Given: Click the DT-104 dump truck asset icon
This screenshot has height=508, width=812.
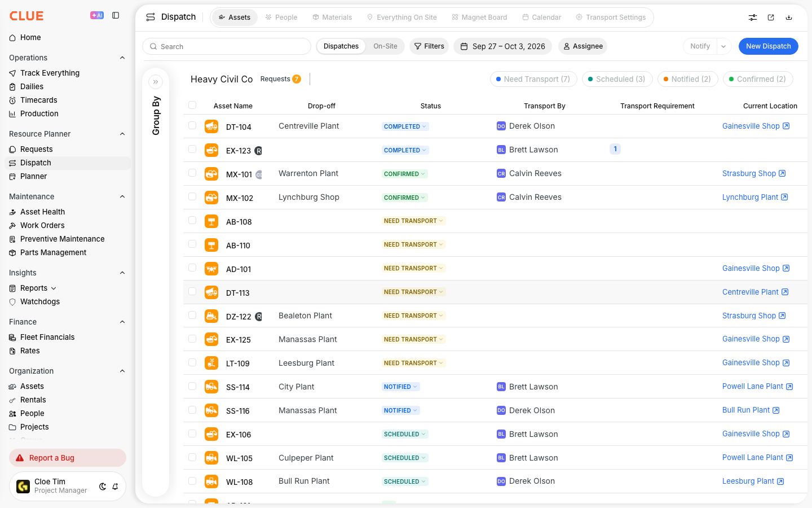Looking at the screenshot, I should (211, 126).
